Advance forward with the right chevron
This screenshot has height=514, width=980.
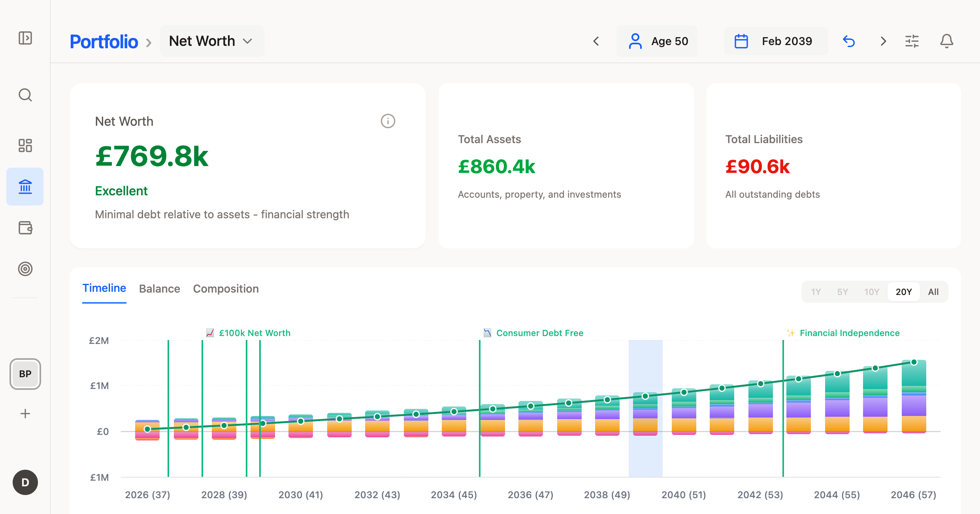coord(883,41)
